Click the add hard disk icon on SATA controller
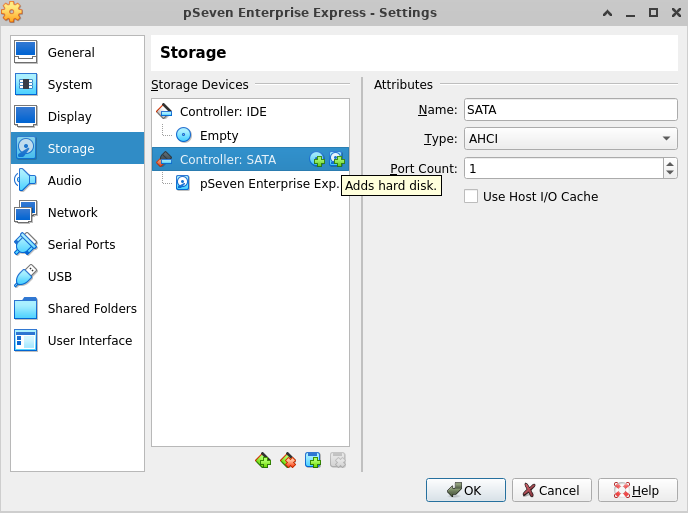 tap(337, 159)
